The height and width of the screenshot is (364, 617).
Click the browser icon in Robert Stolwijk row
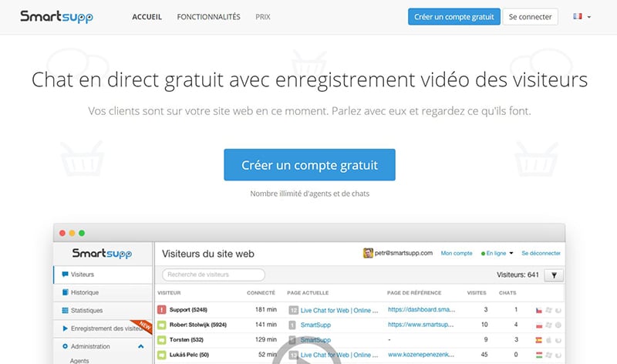(558, 325)
